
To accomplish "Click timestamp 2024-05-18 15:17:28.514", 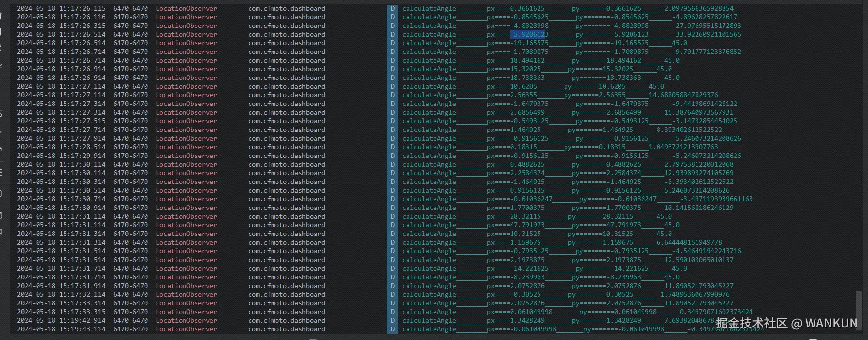I will tap(61, 147).
